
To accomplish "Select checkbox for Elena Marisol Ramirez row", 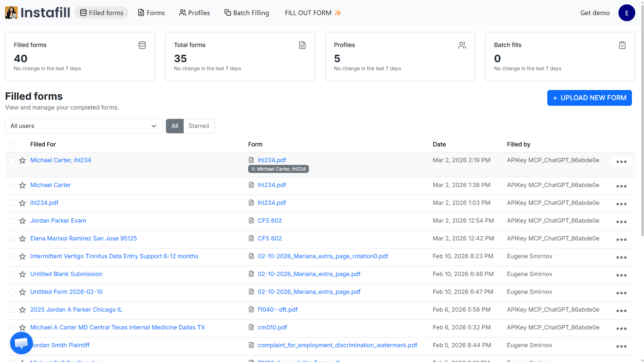I will 11,239.
